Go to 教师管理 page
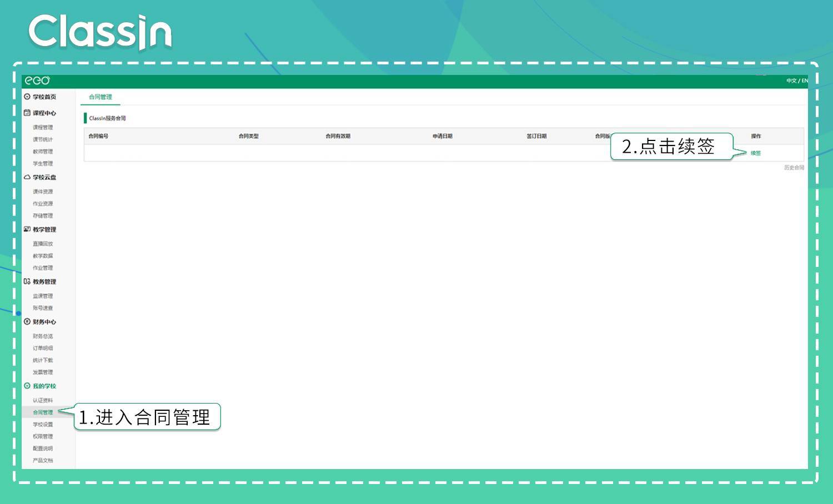Screen dimensions: 833x504 point(43,152)
